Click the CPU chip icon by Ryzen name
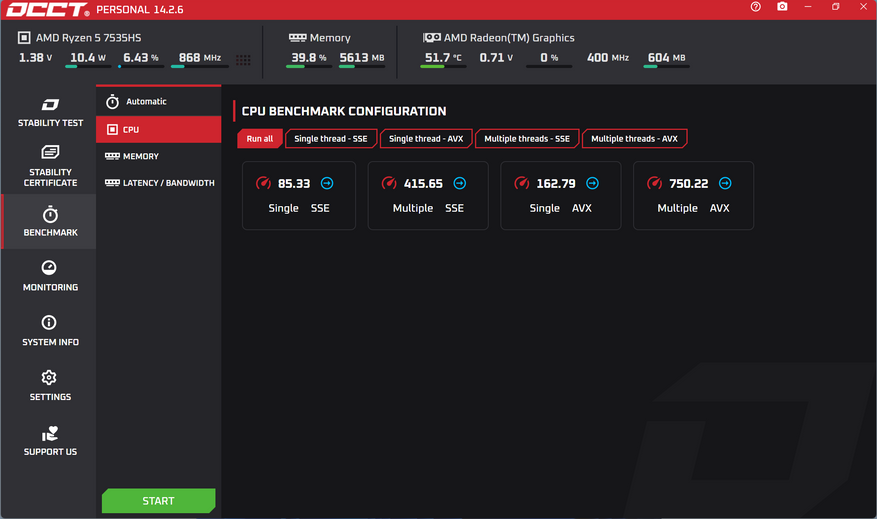Viewport: 877px width, 519px height. click(x=24, y=37)
